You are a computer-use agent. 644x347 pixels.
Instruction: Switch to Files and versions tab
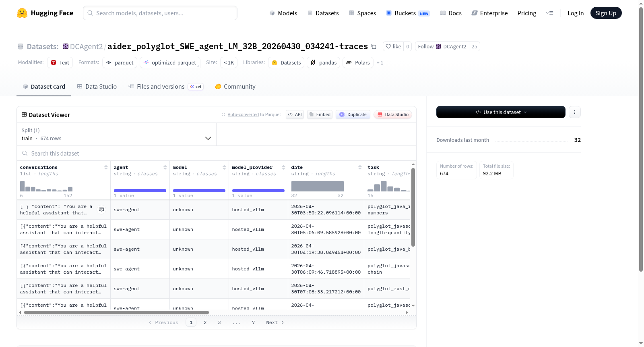click(166, 87)
